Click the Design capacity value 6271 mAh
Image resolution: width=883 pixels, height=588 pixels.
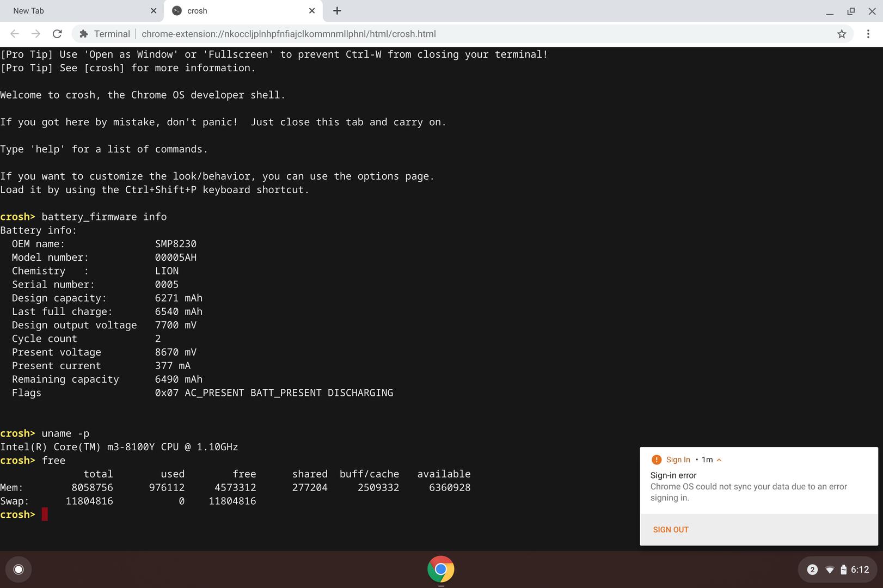179,298
